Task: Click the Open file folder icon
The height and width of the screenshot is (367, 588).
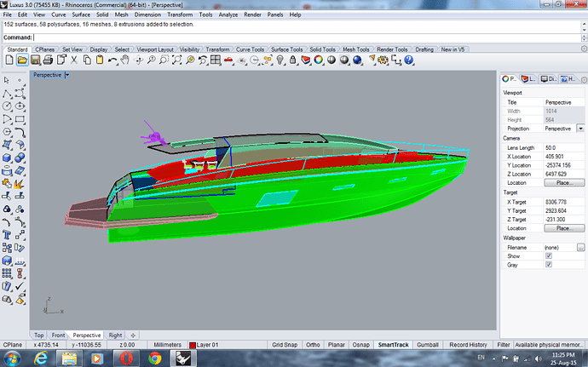Action: tap(20, 60)
